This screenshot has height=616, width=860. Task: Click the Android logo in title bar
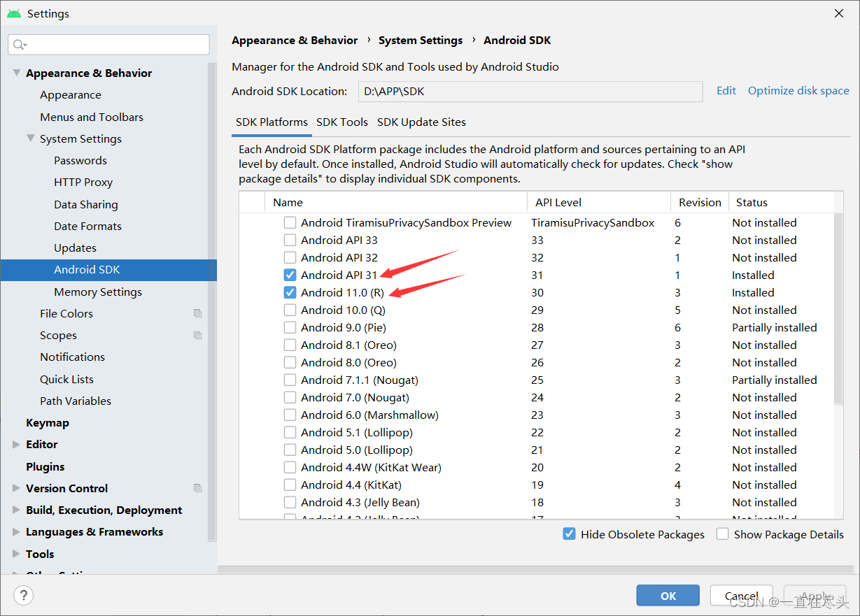pyautogui.click(x=13, y=13)
